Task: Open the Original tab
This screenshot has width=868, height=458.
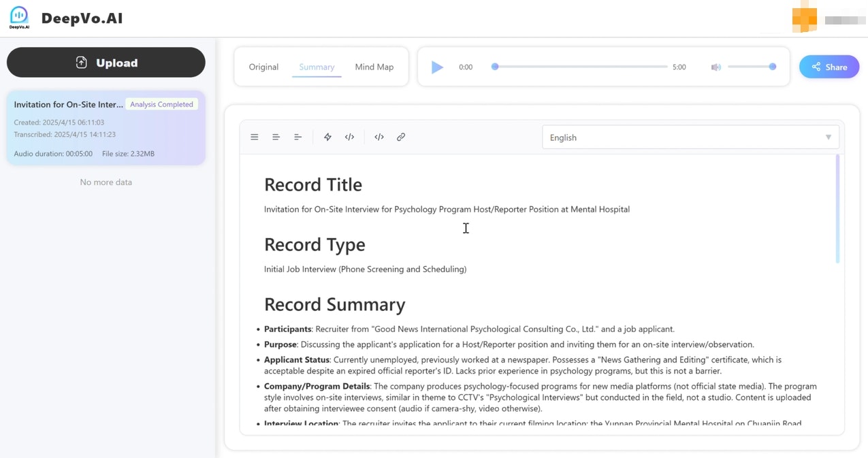Action: (263, 67)
